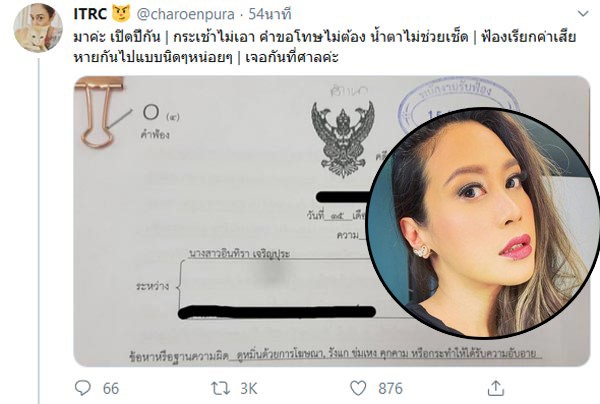Like the tweet with the heart icon
This screenshot has height=404, width=600.
pyautogui.click(x=358, y=388)
